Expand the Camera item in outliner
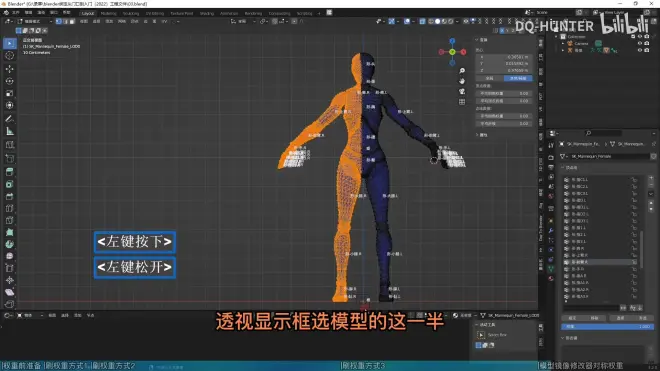Screen dimensions: 660x371 [563, 43]
